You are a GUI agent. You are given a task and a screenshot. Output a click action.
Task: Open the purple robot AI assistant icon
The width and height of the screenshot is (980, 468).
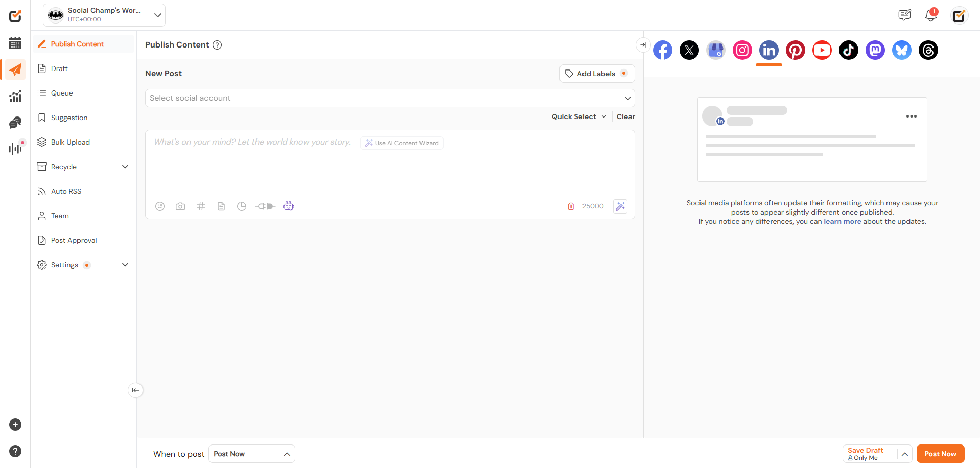pos(289,206)
